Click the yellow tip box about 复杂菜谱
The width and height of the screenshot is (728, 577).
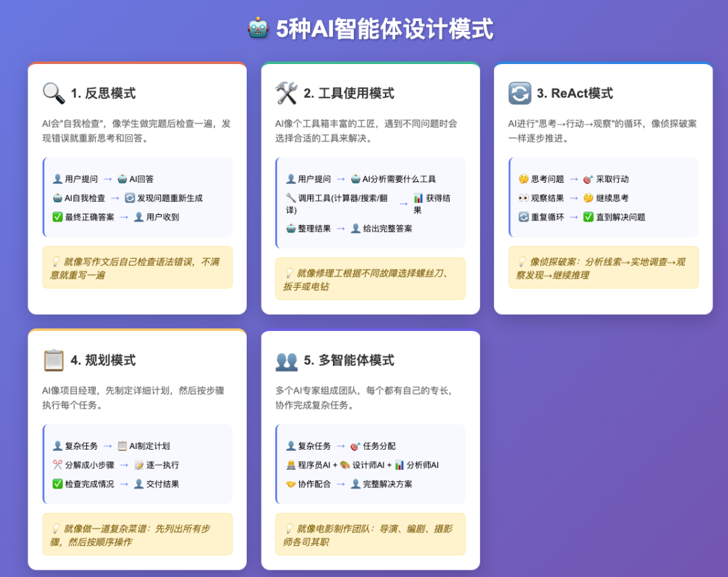[x=138, y=535]
